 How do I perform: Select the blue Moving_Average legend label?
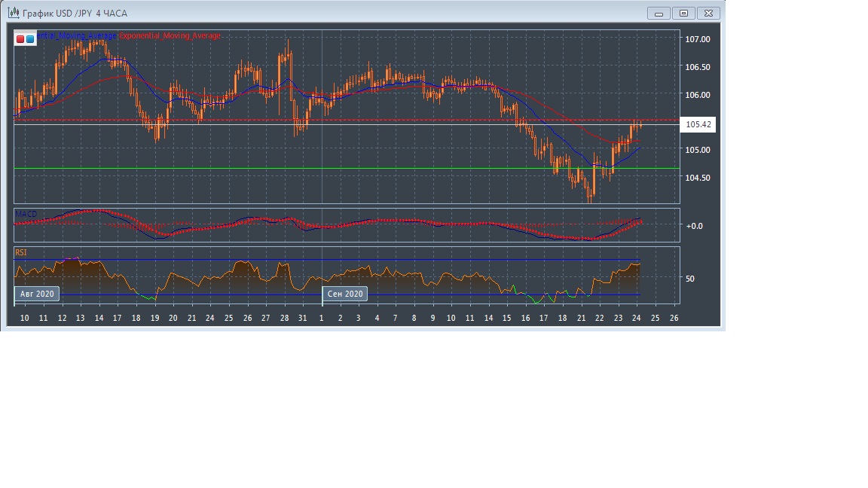click(x=77, y=36)
